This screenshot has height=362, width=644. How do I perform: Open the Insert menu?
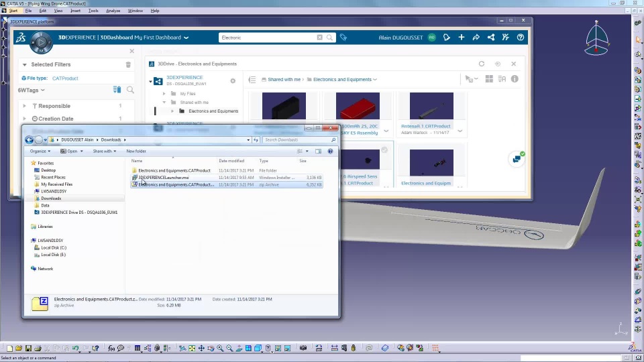[x=75, y=11]
